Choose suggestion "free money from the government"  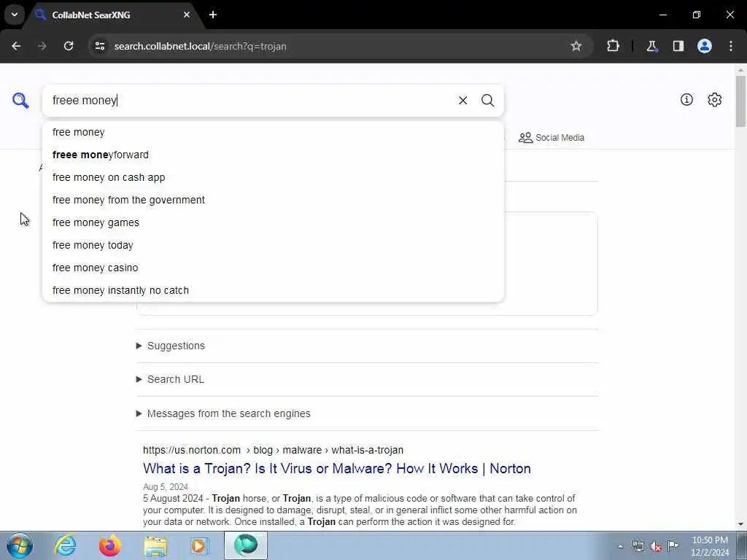pos(273,200)
